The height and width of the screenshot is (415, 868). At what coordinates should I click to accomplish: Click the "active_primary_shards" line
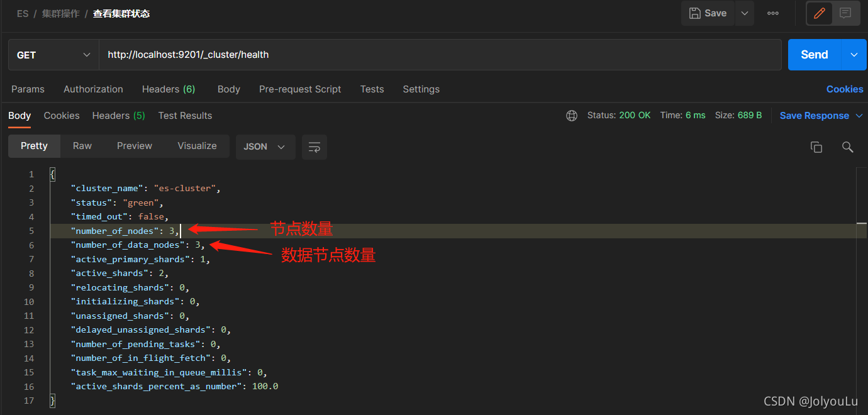pos(140,259)
